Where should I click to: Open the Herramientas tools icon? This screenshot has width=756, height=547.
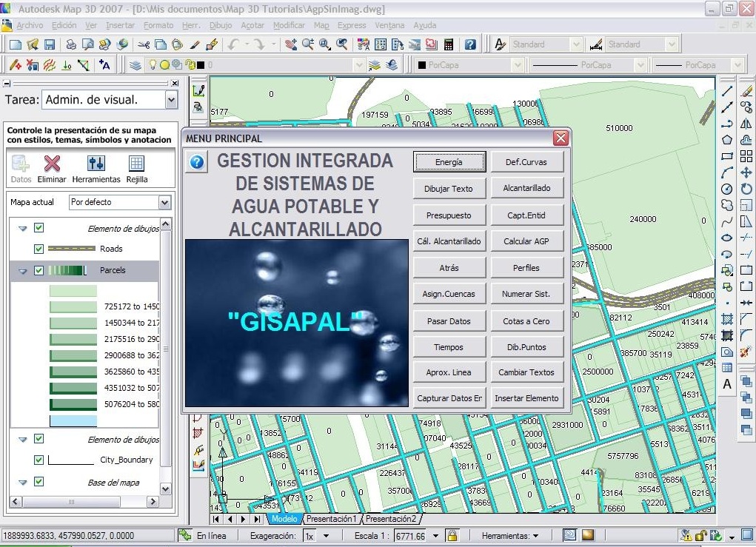96,164
